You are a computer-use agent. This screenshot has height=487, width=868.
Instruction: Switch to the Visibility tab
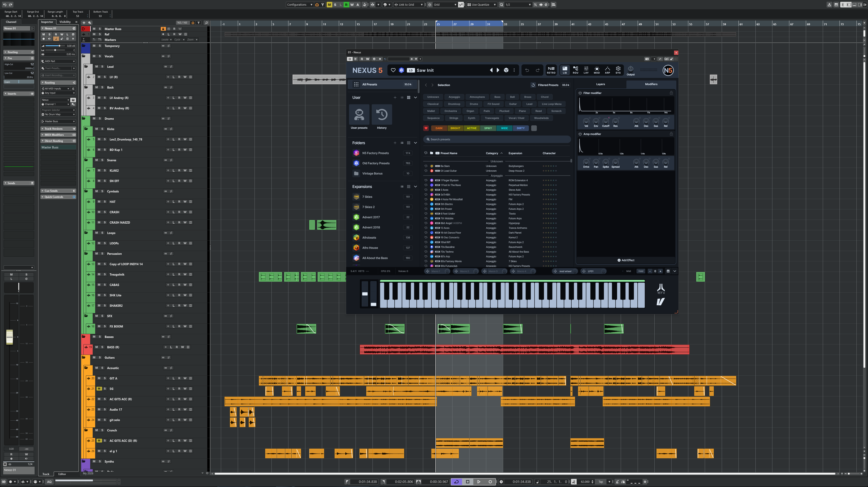65,22
